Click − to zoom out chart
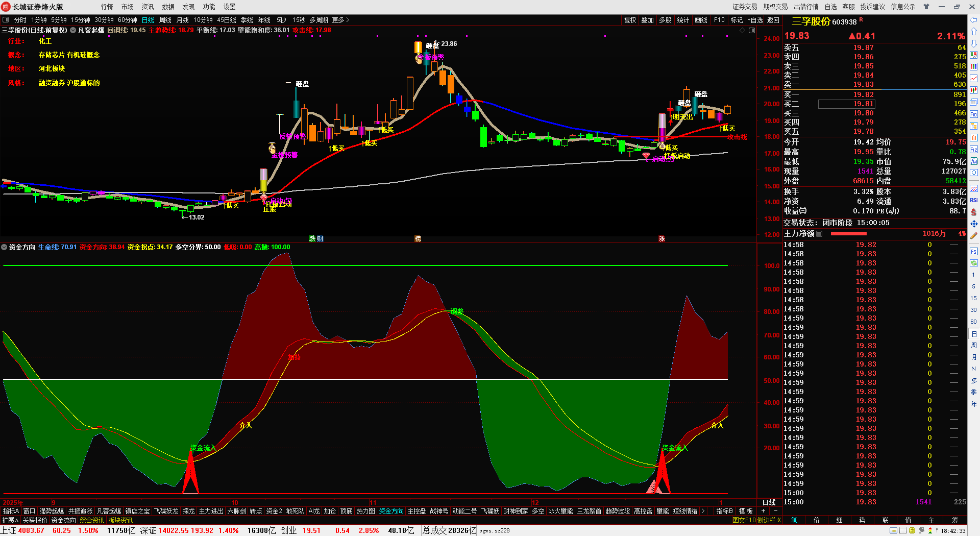The image size is (980, 536). (775, 511)
